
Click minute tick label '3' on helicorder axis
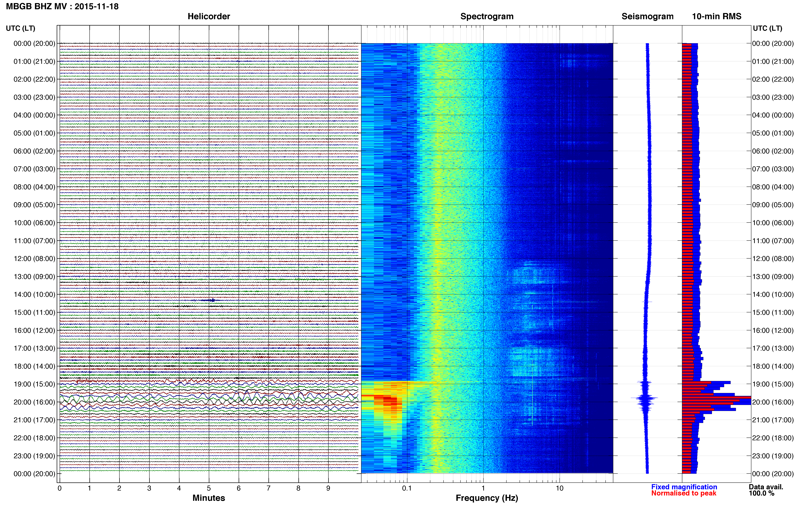149,488
